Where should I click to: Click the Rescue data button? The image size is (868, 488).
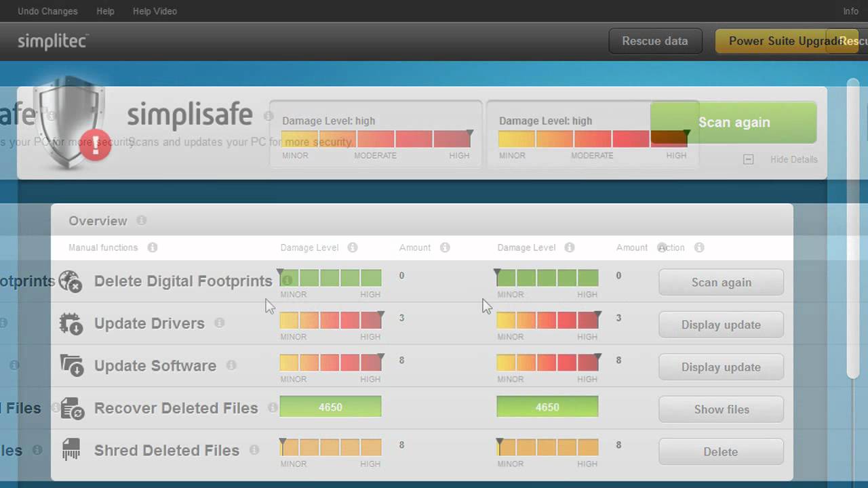tap(654, 41)
